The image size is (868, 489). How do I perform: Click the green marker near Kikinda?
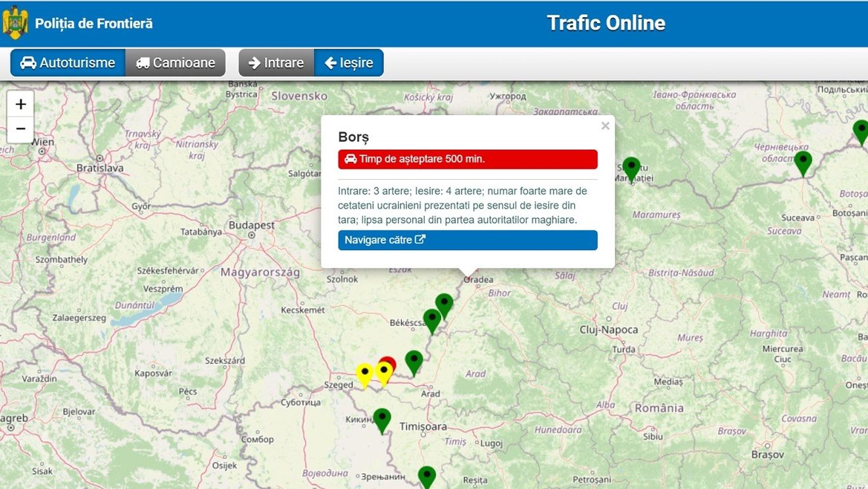pos(382,421)
